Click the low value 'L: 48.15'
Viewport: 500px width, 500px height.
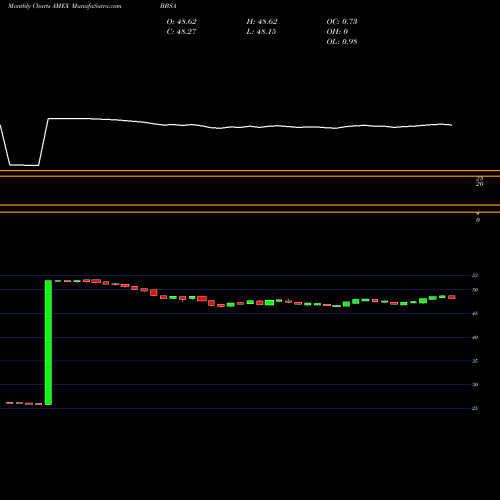click(261, 31)
